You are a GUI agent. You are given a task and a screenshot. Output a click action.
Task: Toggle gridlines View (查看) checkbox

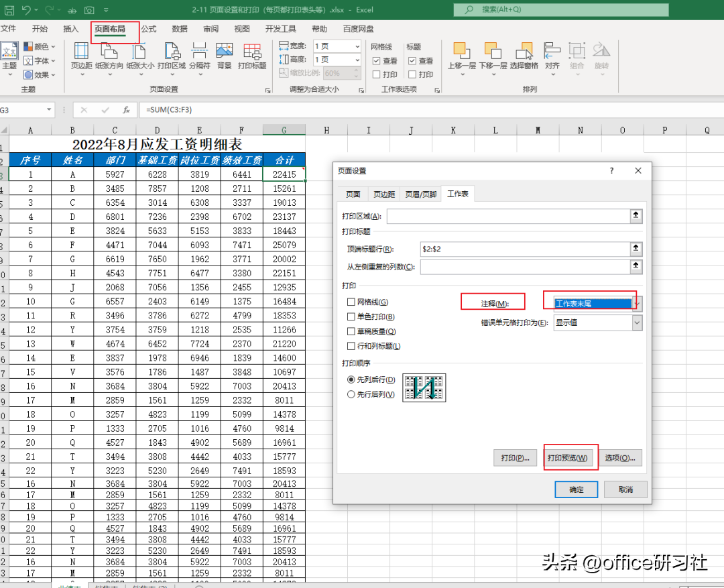376,61
